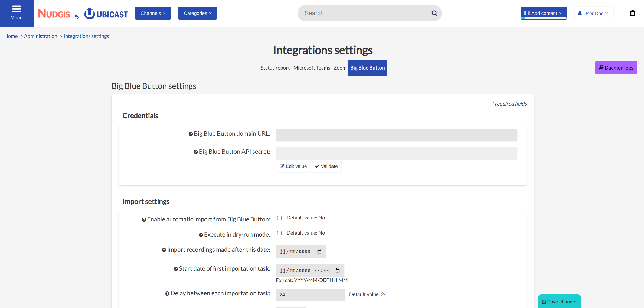The width and height of the screenshot is (644, 308).
Task: Open the trash bin icon
Action: 632,13
